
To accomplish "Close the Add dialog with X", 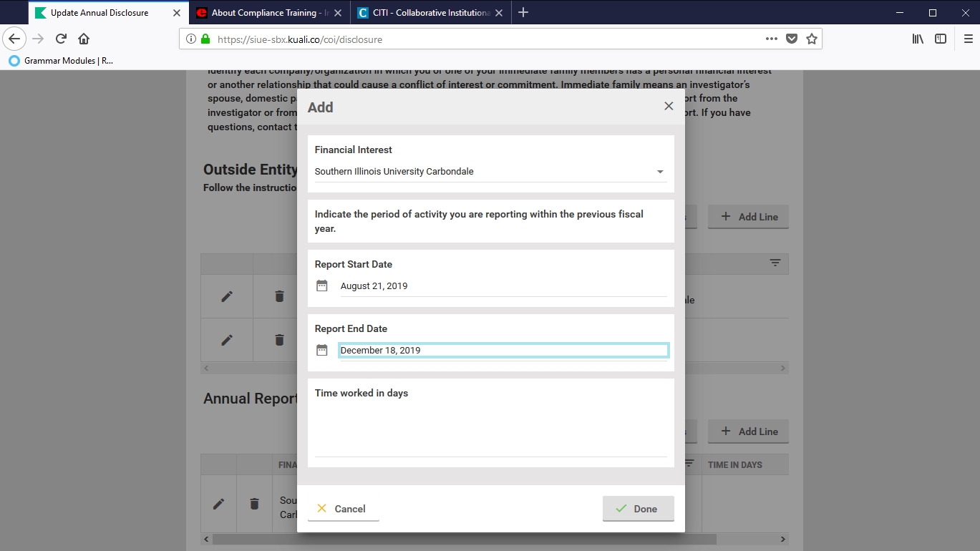I will point(669,106).
